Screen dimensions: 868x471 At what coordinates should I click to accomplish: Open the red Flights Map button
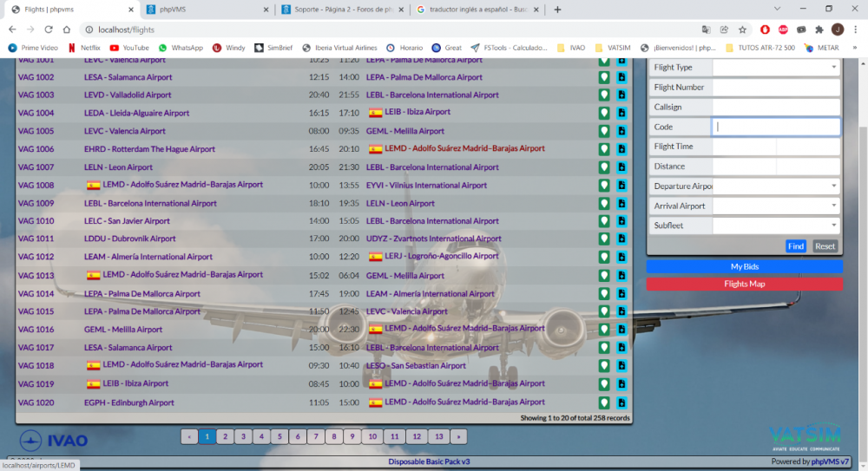744,284
